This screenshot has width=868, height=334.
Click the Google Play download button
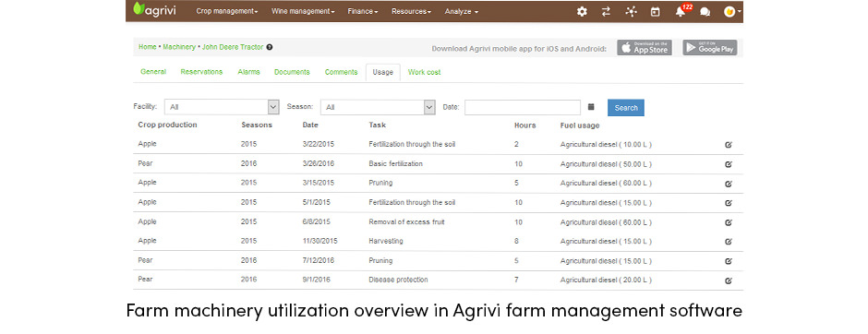pyautogui.click(x=710, y=48)
